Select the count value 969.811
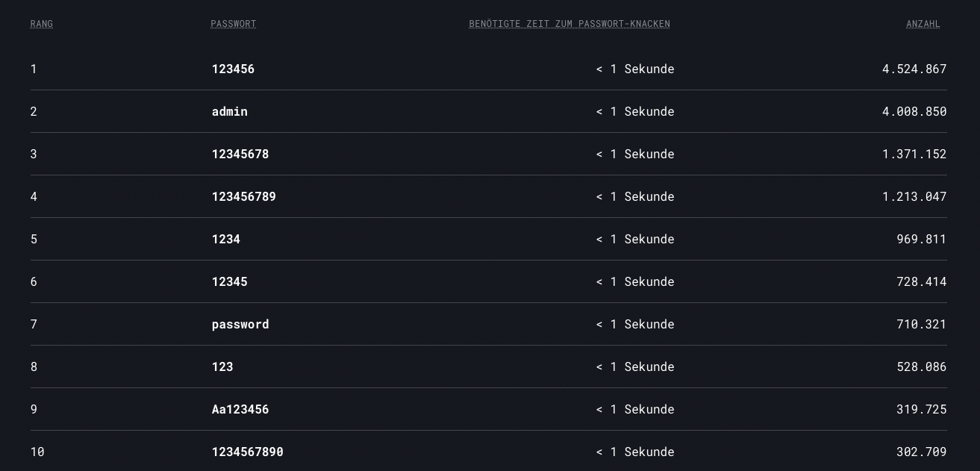Image resolution: width=980 pixels, height=471 pixels. (x=922, y=239)
